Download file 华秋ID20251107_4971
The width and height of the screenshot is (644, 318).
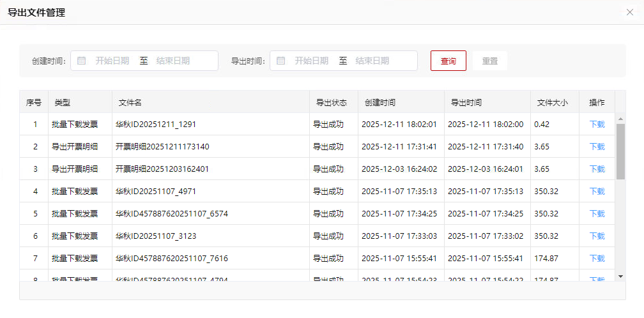597,192
